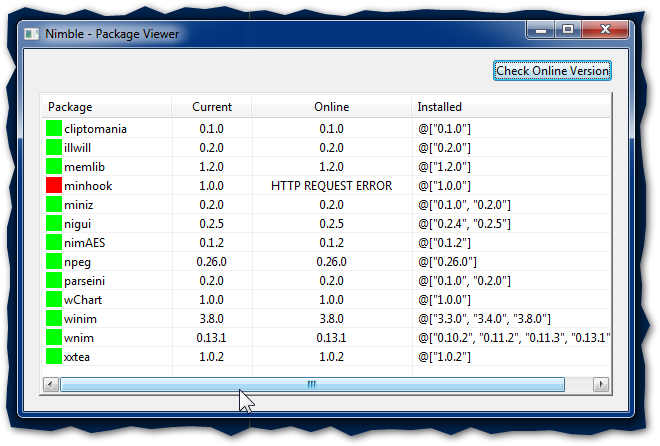This screenshot has width=660, height=446.
Task: Maximize the Nimble Package Viewer window
Action: (x=567, y=31)
